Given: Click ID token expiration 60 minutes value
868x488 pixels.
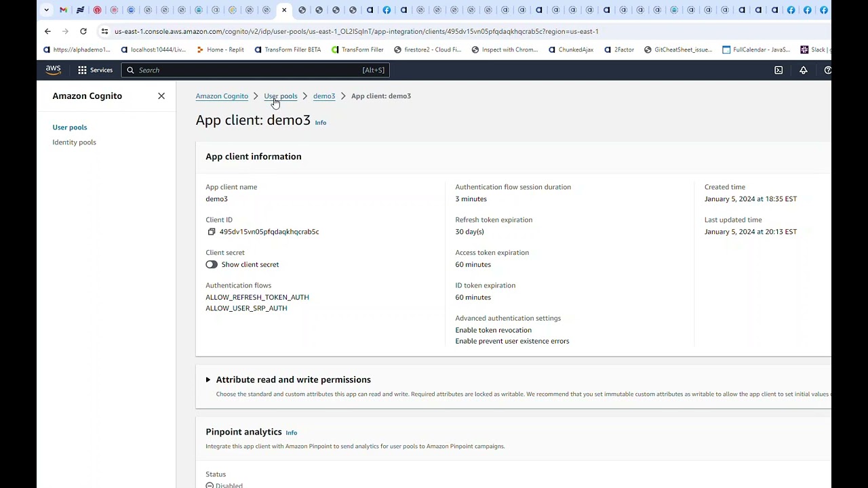Looking at the screenshot, I should coord(473,298).
